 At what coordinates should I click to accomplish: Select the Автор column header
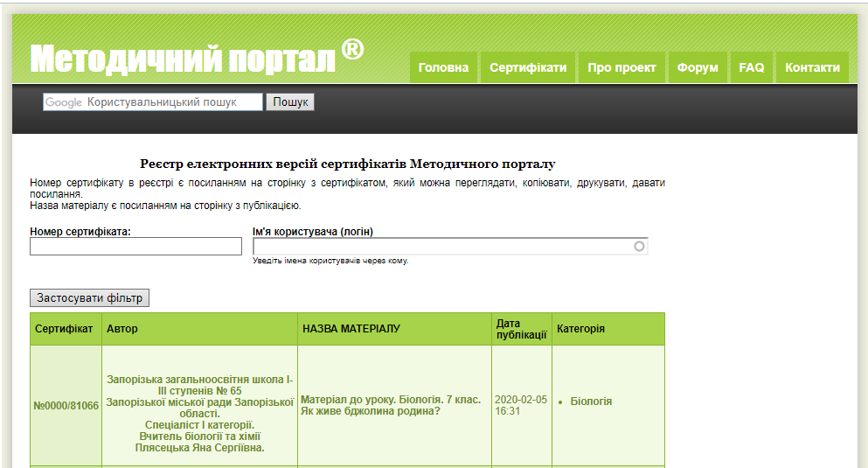click(x=200, y=329)
